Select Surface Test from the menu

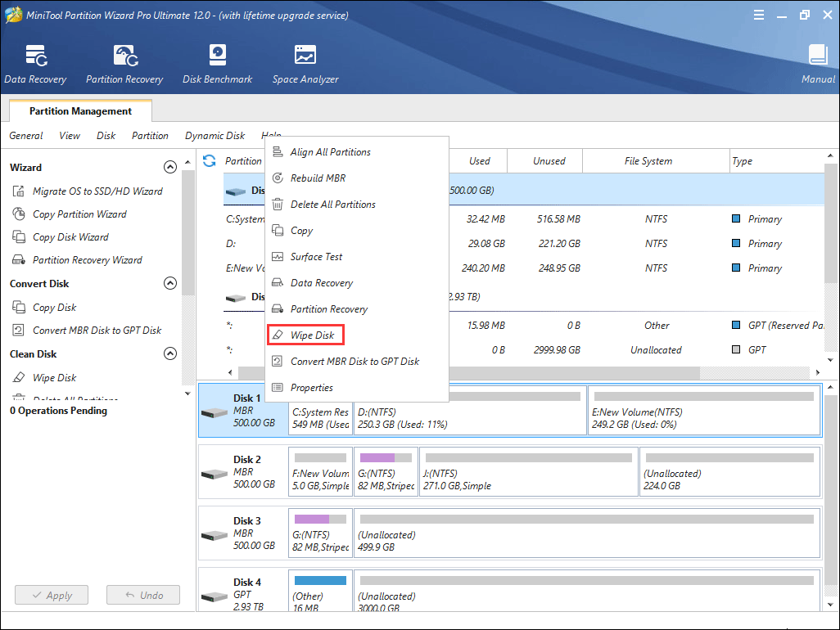coord(316,257)
